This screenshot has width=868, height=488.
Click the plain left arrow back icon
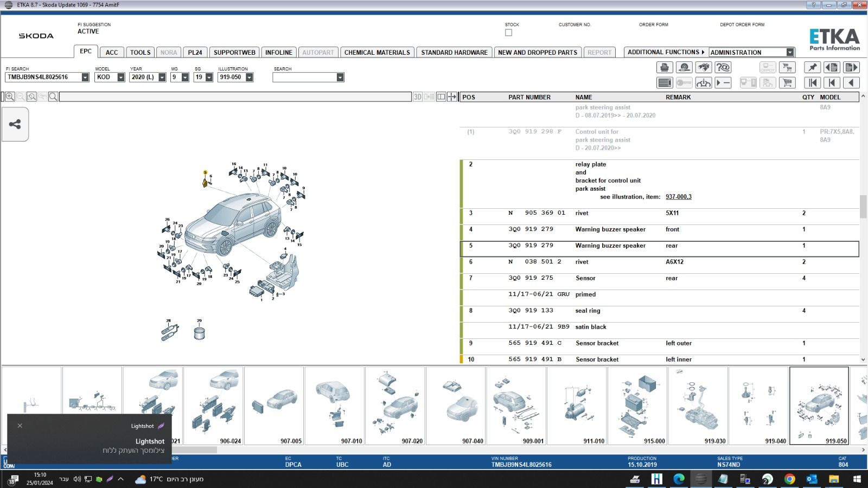click(x=851, y=83)
